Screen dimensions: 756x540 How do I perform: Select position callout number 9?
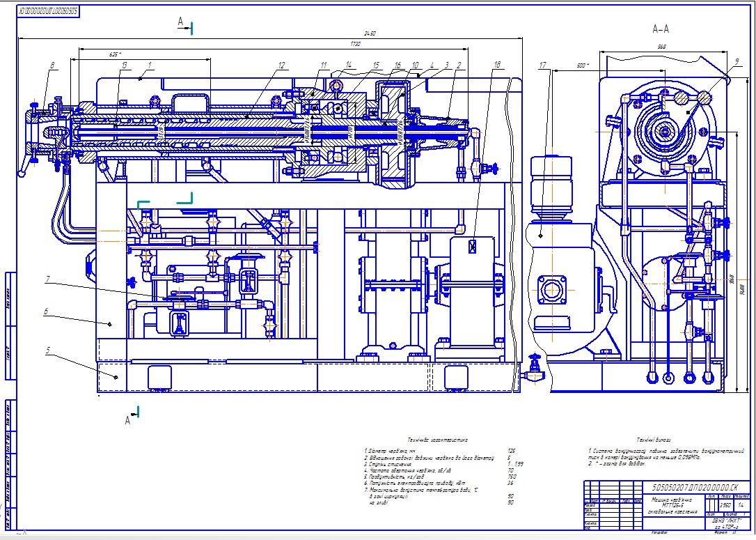coord(737,61)
